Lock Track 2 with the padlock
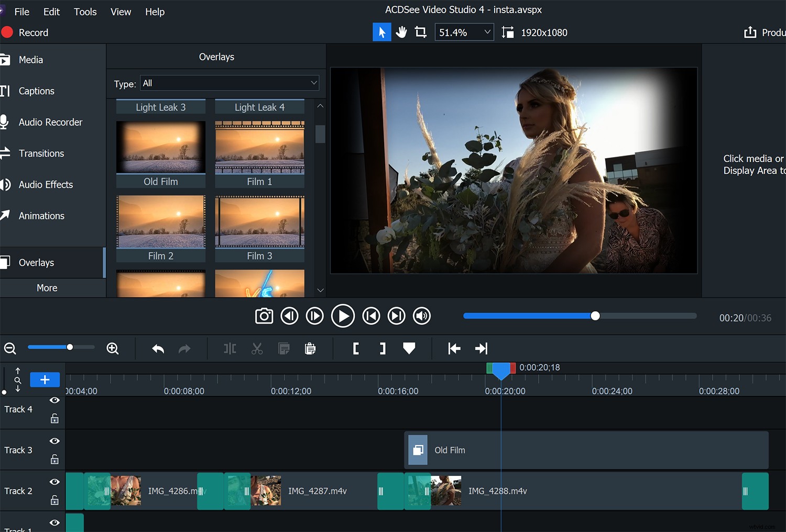786x532 pixels. 54,500
